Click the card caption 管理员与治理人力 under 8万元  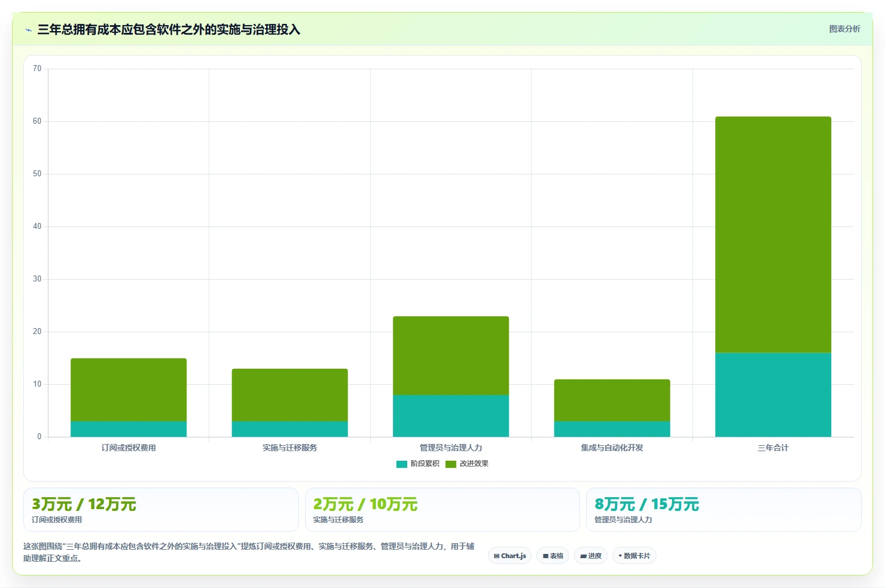tap(623, 520)
